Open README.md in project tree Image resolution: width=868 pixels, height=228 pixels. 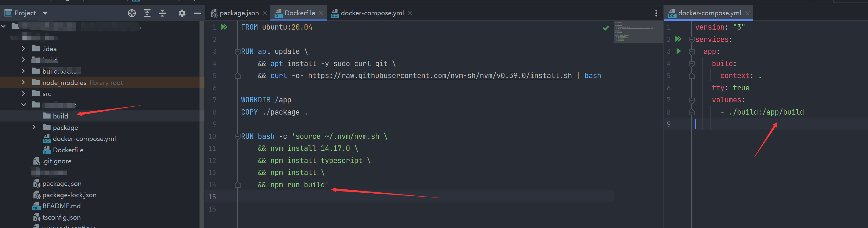(x=61, y=206)
